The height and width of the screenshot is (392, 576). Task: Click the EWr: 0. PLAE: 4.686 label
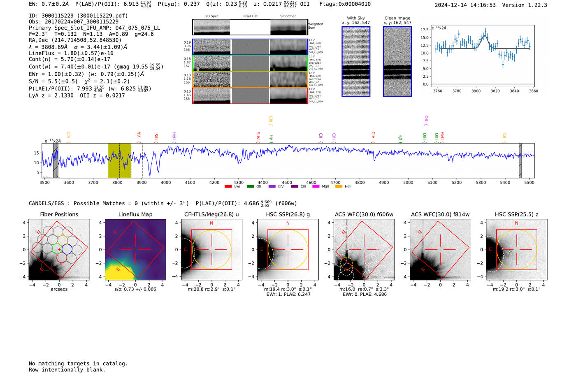tap(365, 294)
